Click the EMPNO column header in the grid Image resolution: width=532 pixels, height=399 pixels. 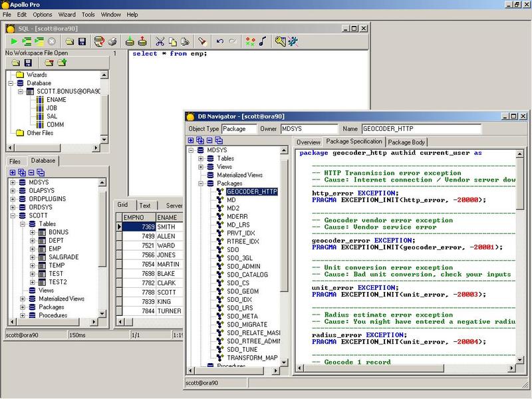[138, 217]
